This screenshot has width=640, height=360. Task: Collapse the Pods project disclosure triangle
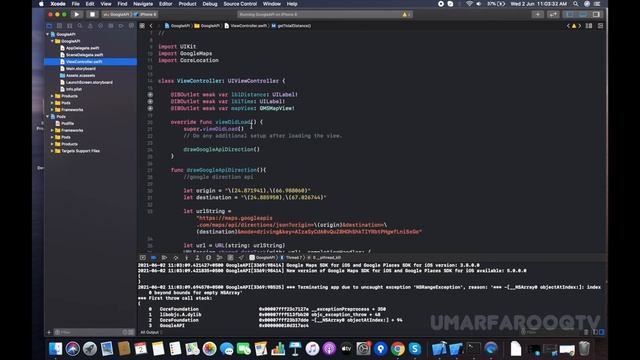click(48, 117)
